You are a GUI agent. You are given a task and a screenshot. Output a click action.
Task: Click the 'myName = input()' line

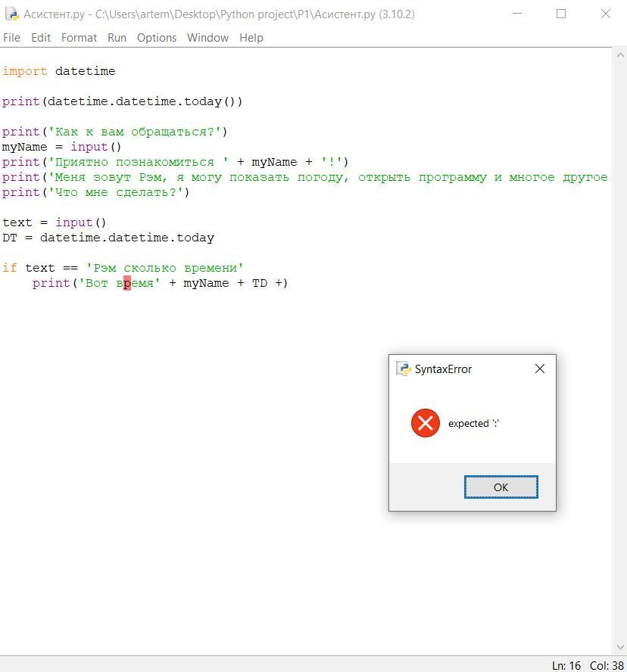pos(62,147)
